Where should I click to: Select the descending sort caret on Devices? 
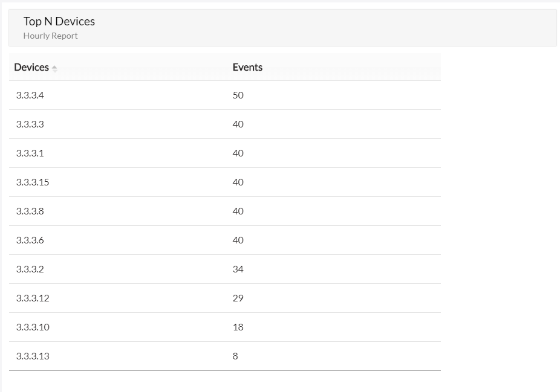(x=54, y=70)
